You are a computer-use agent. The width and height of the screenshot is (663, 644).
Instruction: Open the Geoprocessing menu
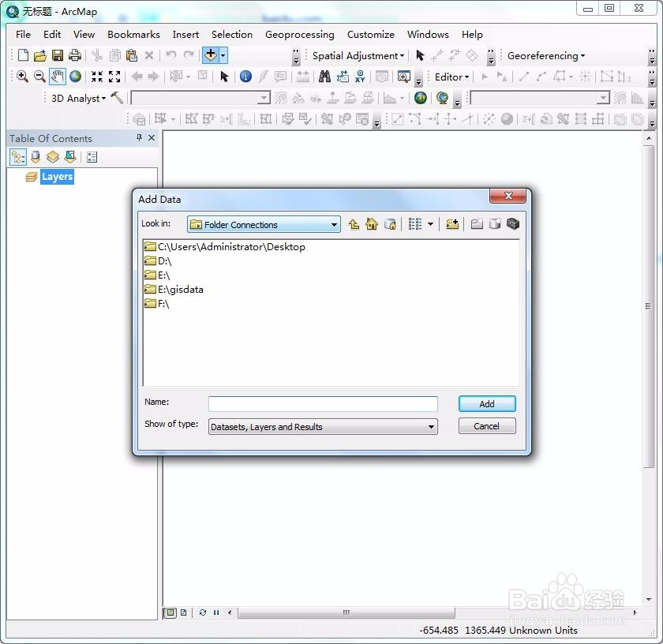click(300, 34)
